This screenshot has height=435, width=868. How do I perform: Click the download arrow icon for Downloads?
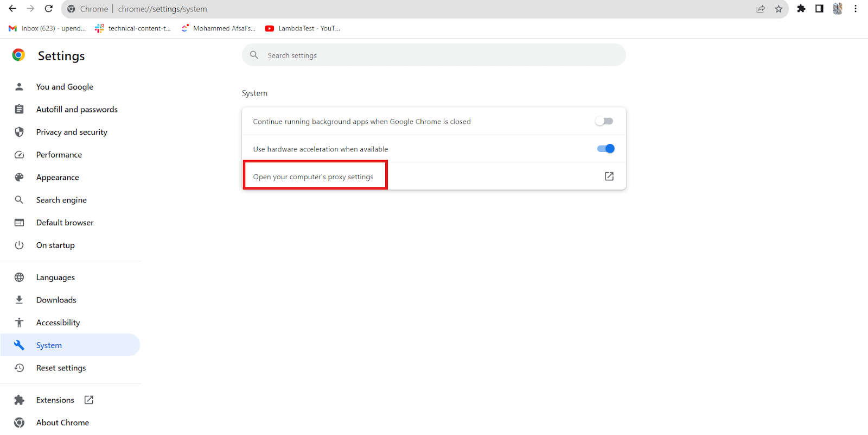[x=19, y=300]
